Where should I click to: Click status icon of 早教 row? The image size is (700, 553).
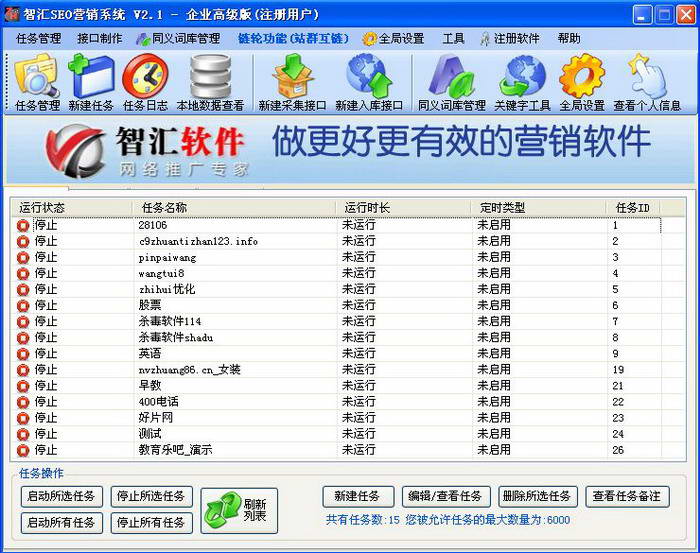pos(23,386)
